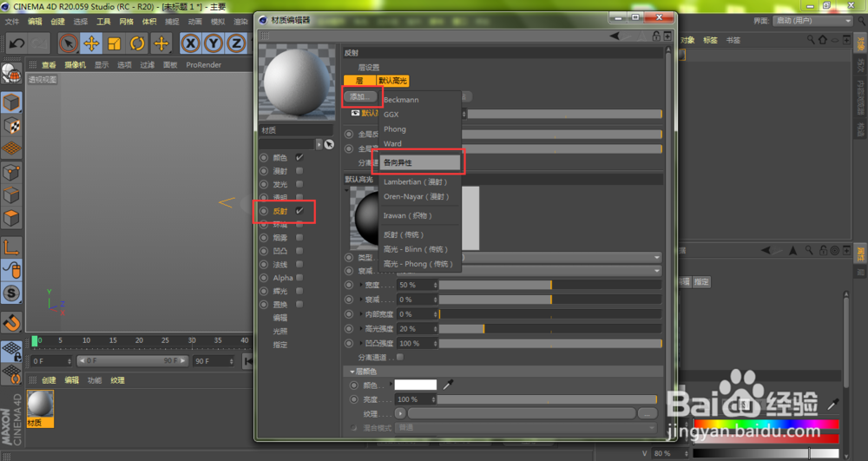
Task: Switch to Polygons mode icon
Action: coord(11,218)
